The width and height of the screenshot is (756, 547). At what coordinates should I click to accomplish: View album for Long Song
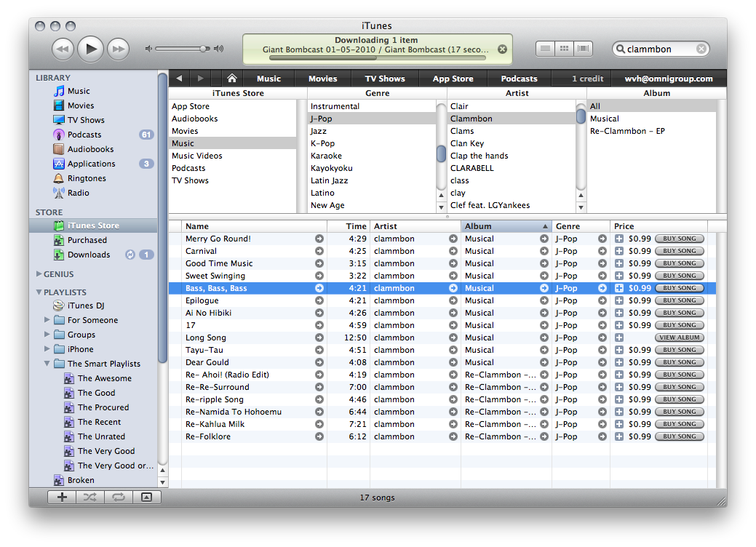coord(680,338)
